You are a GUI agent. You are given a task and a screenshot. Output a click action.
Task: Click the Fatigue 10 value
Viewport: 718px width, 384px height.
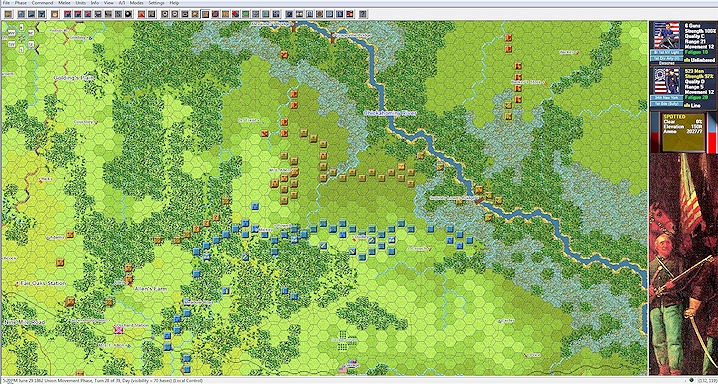[x=696, y=52]
